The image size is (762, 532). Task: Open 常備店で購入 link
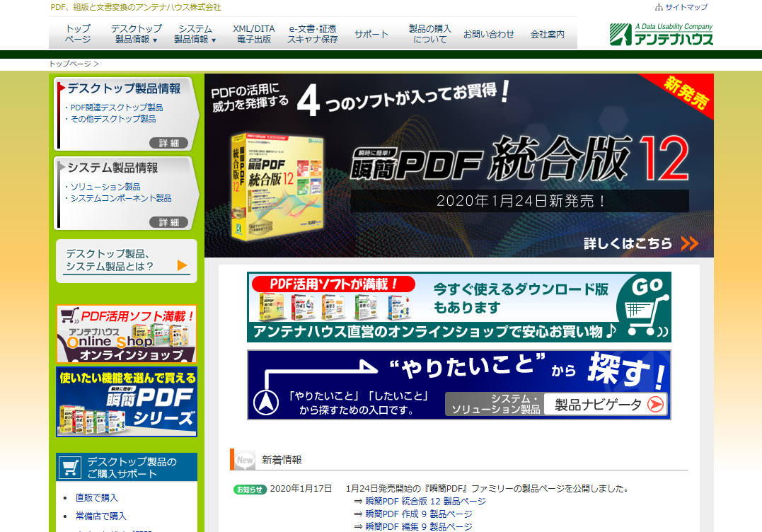tap(101, 516)
